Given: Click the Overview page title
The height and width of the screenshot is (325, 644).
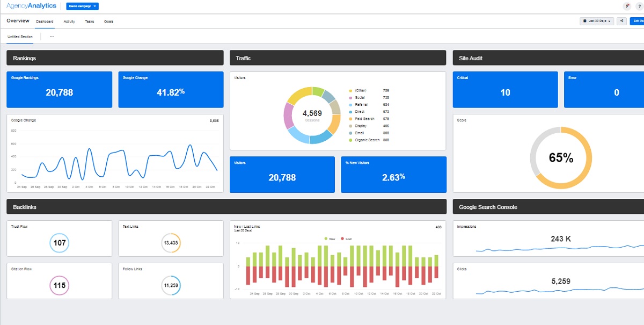Looking at the screenshot, I should (18, 21).
